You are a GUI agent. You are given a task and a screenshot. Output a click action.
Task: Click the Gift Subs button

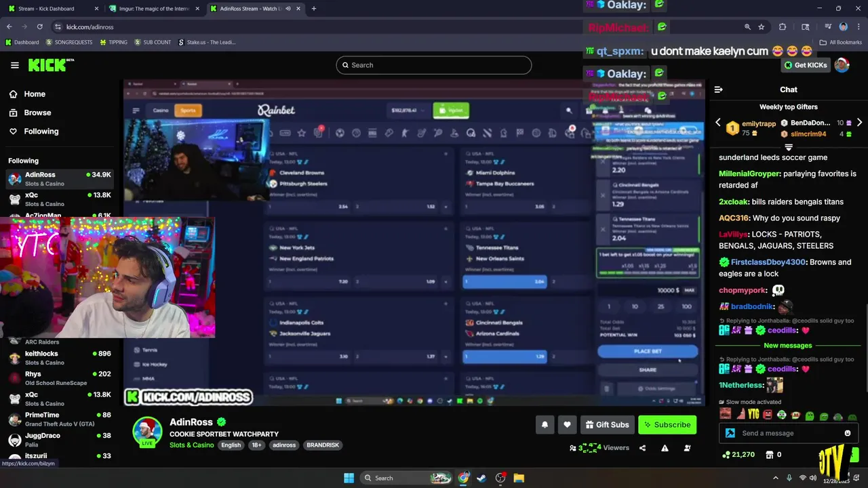click(606, 425)
